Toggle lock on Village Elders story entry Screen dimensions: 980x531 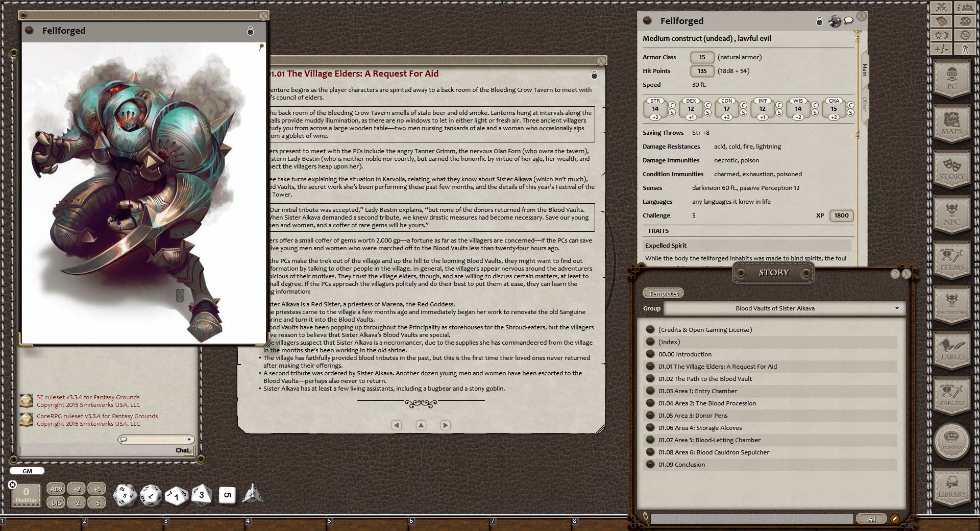coord(594,75)
